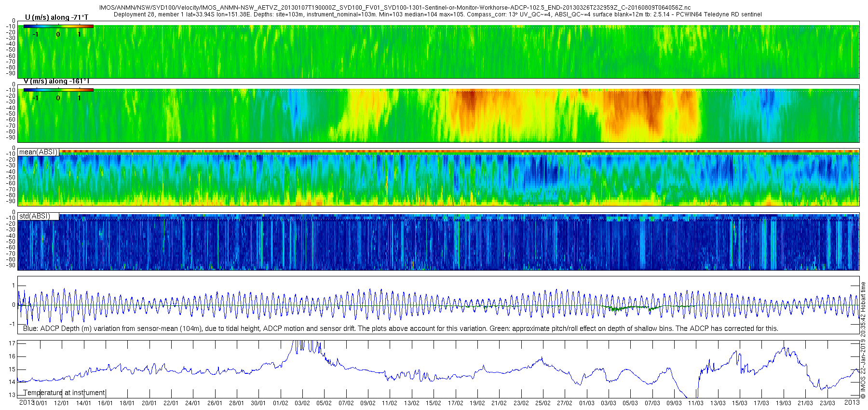Viewport: 868px width, 410px height.
Task: Click the '14/01' date tick label
Action: [83, 403]
